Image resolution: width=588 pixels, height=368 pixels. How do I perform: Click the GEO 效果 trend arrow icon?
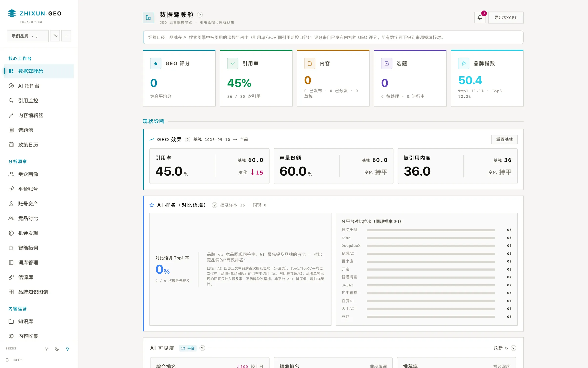(x=152, y=140)
